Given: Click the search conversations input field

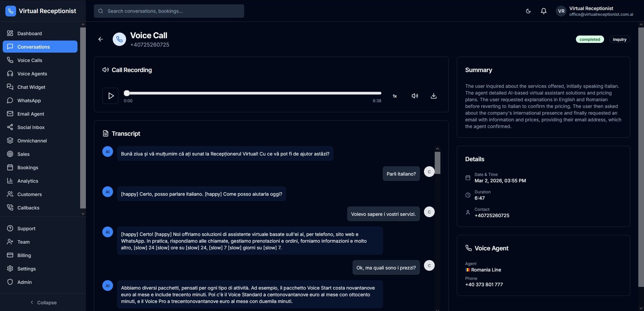Looking at the screenshot, I should point(169,11).
